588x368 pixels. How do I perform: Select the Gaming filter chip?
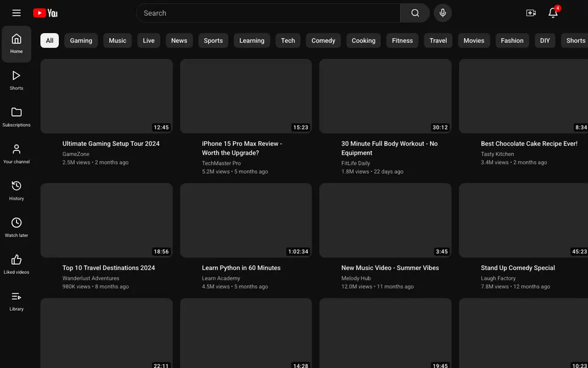(x=81, y=40)
